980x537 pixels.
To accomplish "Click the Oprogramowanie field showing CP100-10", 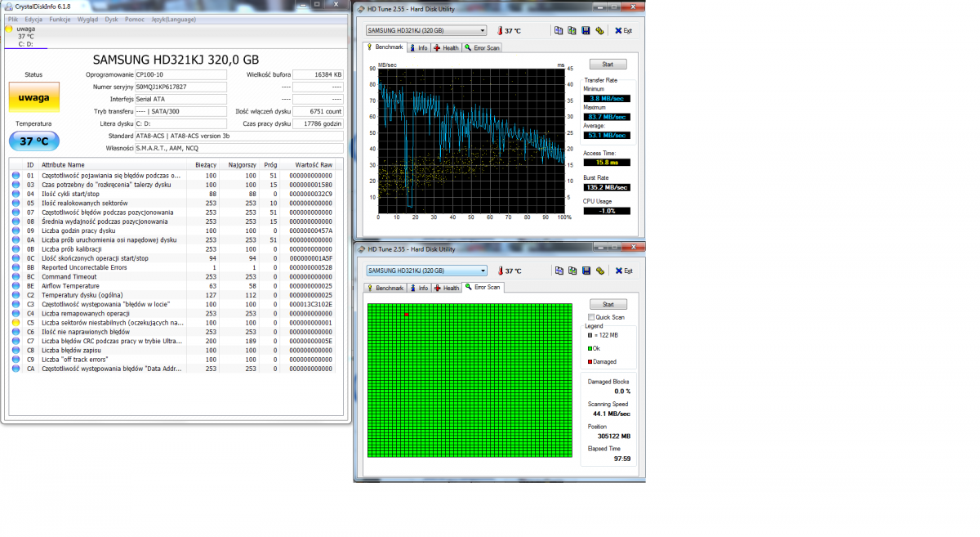I will pos(181,74).
